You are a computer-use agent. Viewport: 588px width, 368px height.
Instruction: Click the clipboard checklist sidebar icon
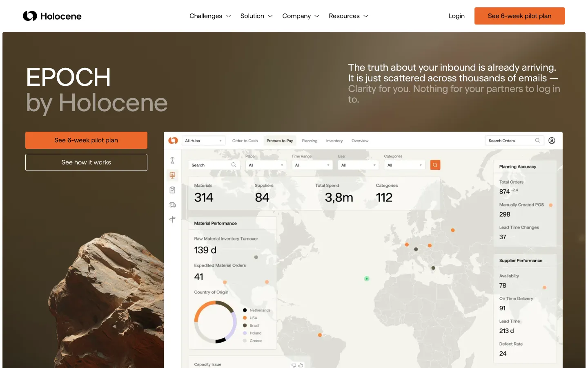tap(172, 190)
